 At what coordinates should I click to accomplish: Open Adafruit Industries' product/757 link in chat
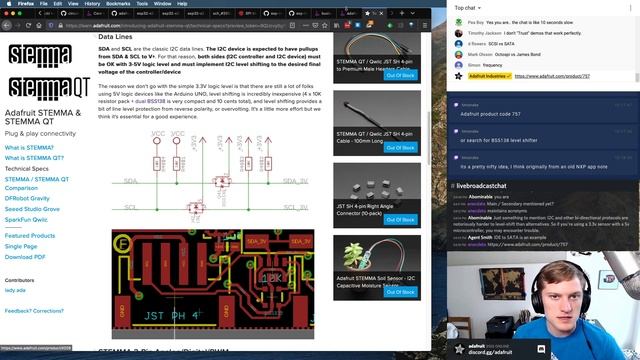[x=552, y=76]
